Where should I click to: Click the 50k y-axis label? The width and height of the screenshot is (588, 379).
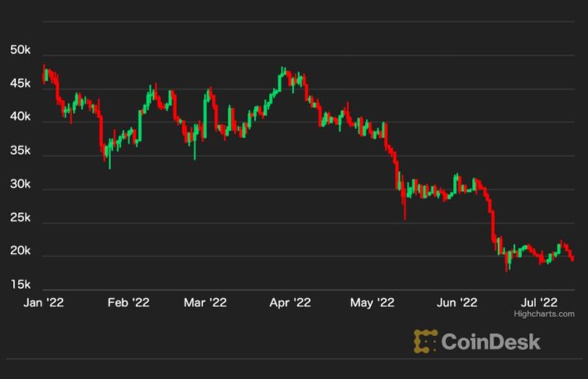tap(20, 51)
